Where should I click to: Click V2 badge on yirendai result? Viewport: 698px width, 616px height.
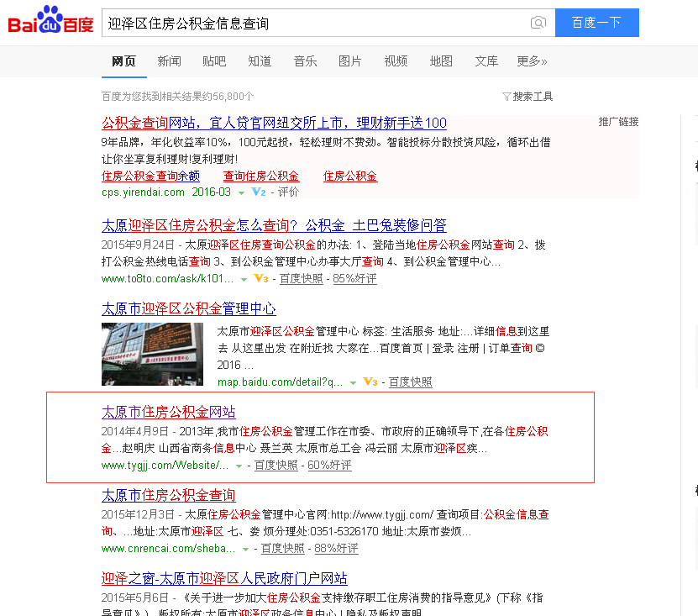[x=259, y=192]
